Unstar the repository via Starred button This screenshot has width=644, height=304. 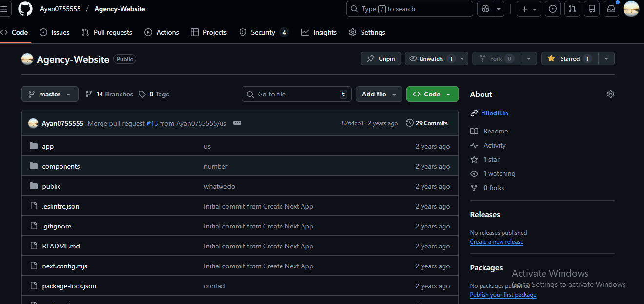tap(570, 58)
